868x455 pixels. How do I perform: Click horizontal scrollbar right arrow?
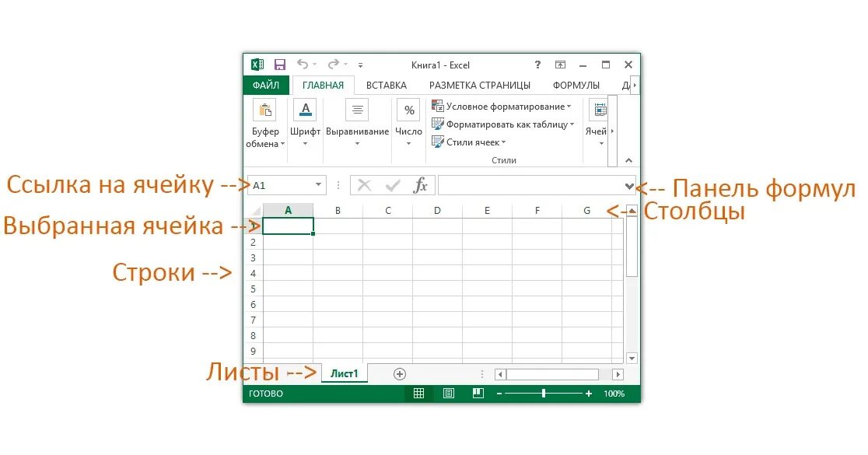point(618,375)
